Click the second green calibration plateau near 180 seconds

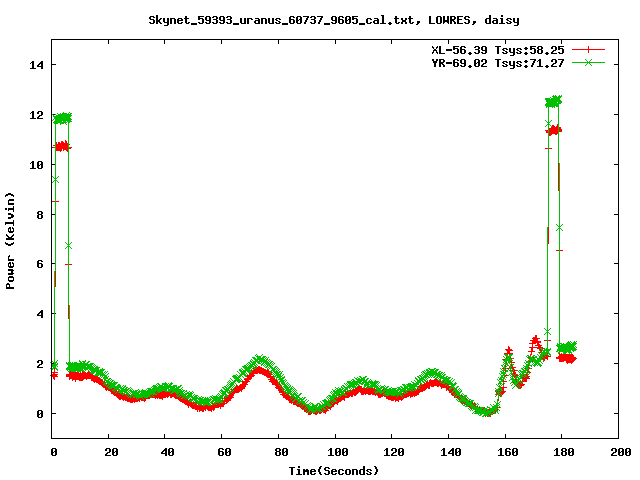pos(553,101)
